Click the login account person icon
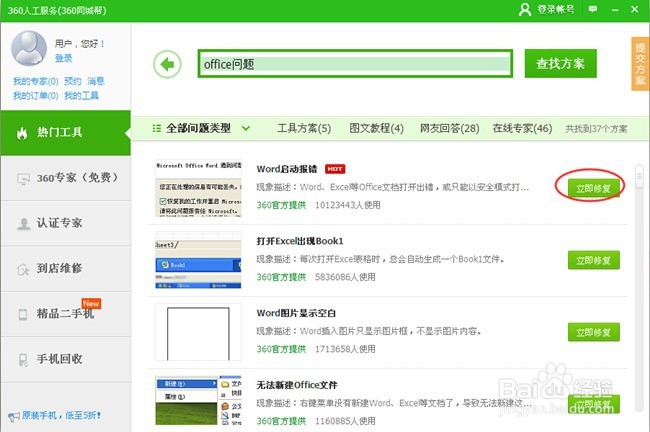The width and height of the screenshot is (650, 432). (x=525, y=9)
